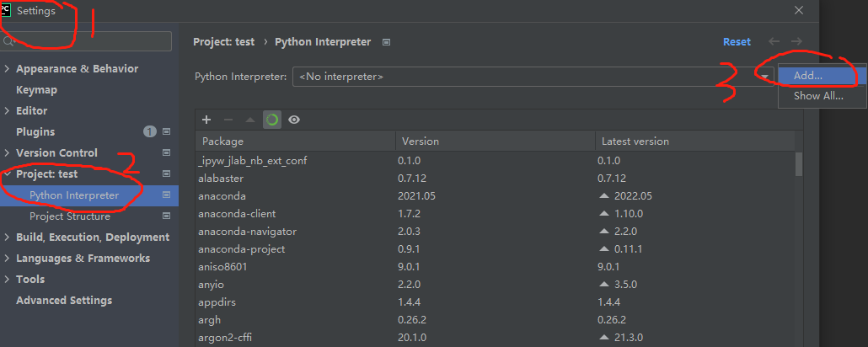This screenshot has height=347, width=868.
Task: Click the uninstall package minus icon
Action: point(228,120)
